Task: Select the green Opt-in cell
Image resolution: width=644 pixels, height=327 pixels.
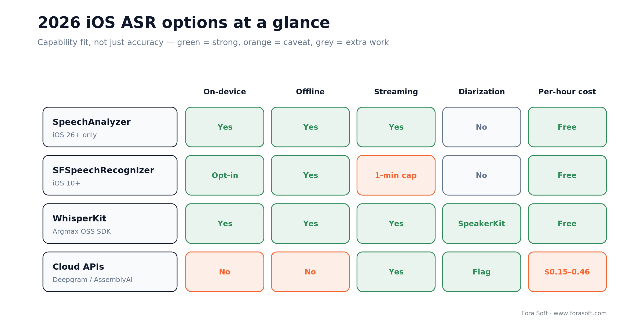Action: pyautogui.click(x=225, y=175)
